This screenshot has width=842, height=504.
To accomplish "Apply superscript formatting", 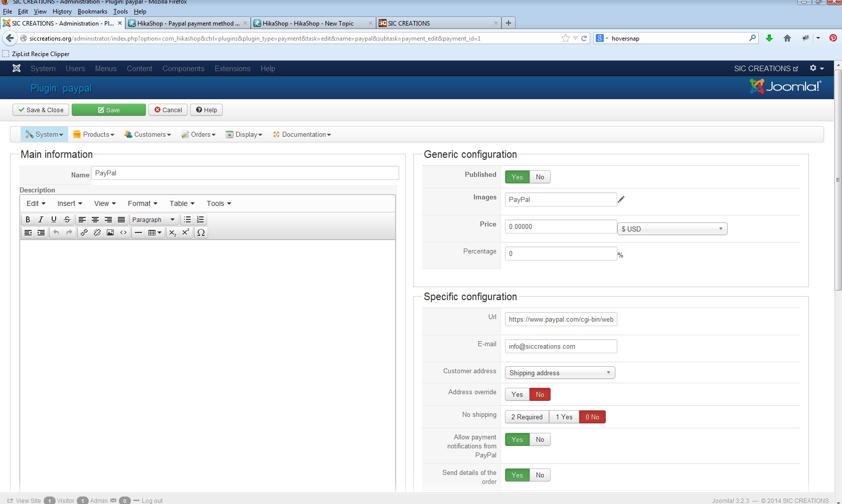I will click(x=186, y=232).
